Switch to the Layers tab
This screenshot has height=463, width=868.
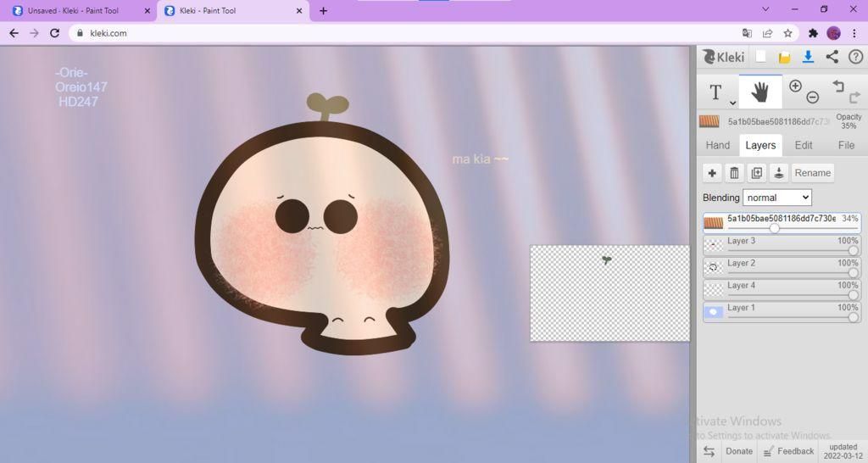click(760, 145)
